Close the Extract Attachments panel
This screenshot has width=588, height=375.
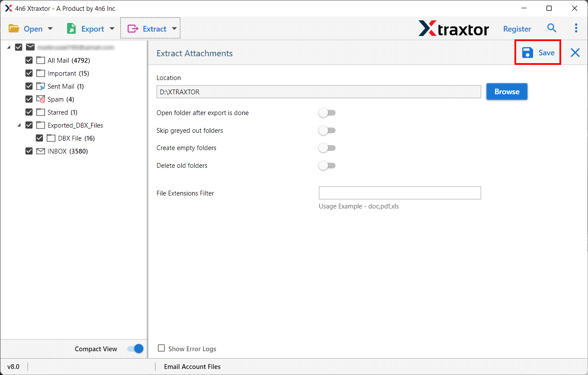(x=575, y=53)
